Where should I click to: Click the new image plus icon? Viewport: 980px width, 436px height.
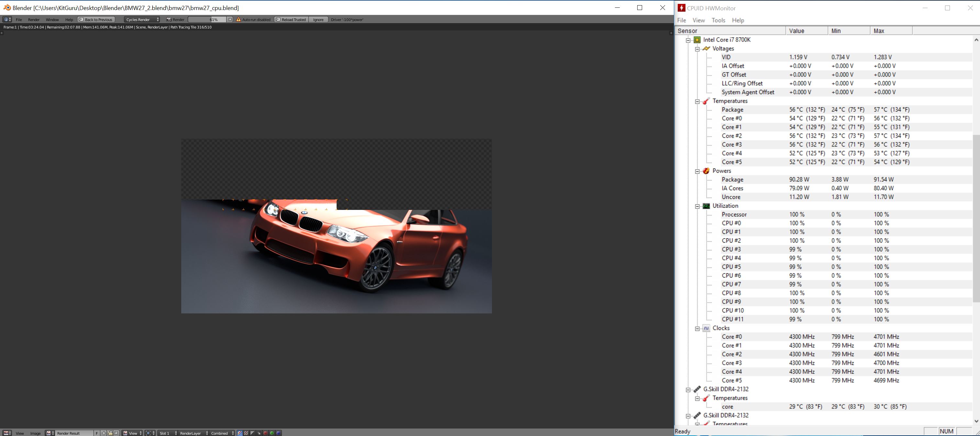pos(104,433)
